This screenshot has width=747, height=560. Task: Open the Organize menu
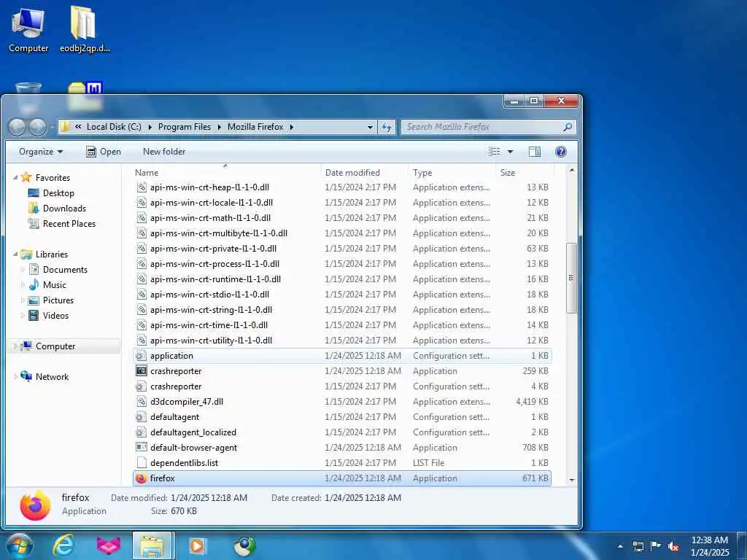pyautogui.click(x=41, y=152)
